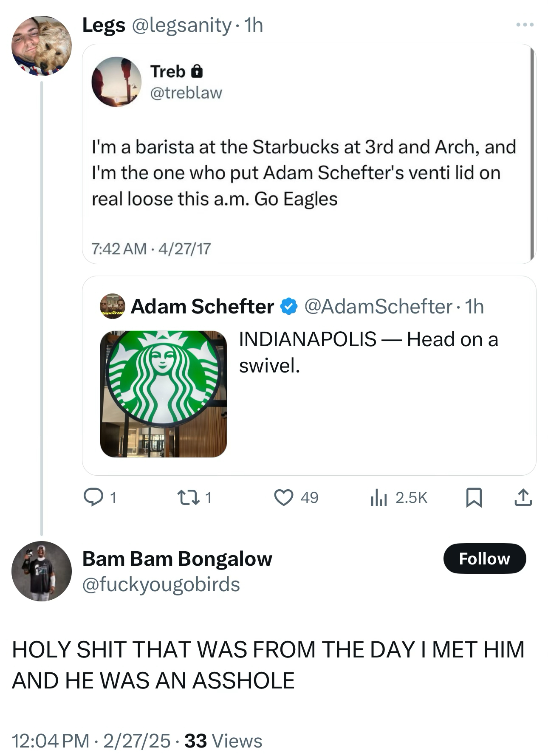The width and height of the screenshot is (548, 756).
Task: Click the lock icon beside Treb
Action: [197, 71]
